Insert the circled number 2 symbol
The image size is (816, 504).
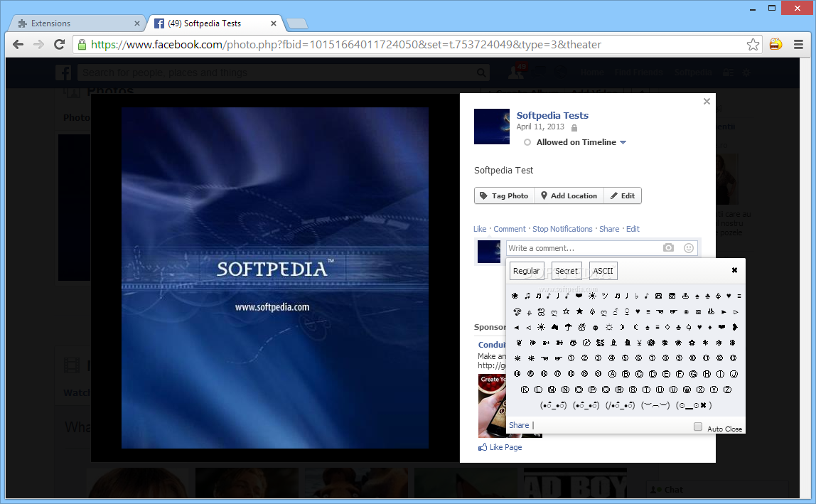click(584, 358)
